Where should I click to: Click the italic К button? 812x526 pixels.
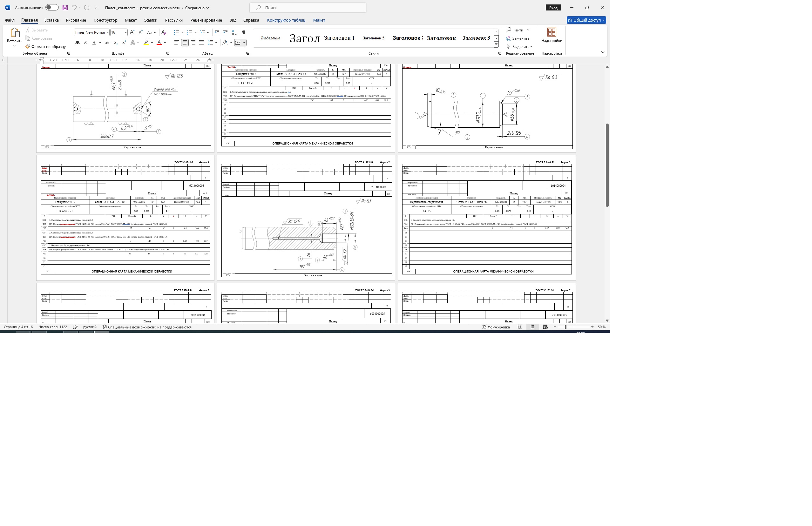[x=86, y=43]
